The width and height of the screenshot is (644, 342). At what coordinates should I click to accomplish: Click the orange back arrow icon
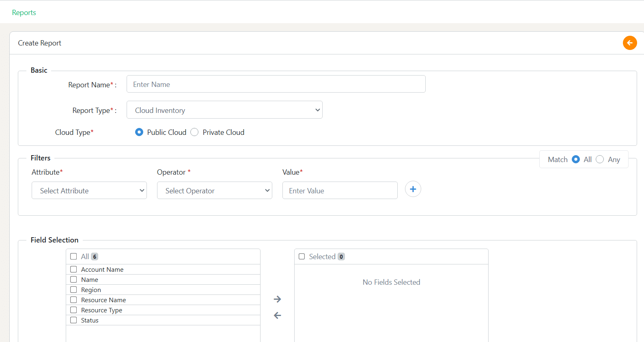click(x=630, y=43)
